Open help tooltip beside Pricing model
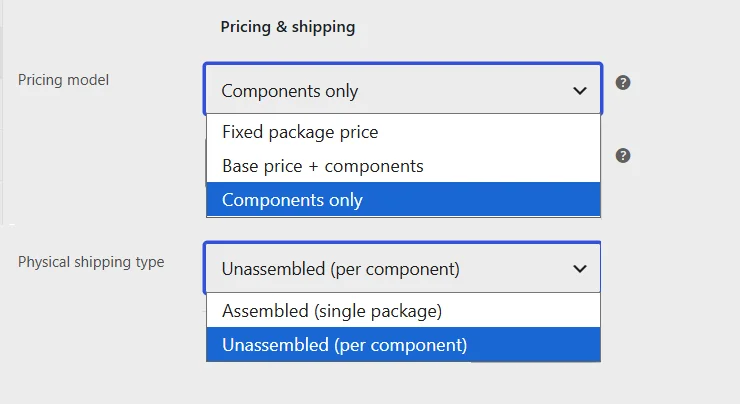The width and height of the screenshot is (740, 404). point(623,83)
